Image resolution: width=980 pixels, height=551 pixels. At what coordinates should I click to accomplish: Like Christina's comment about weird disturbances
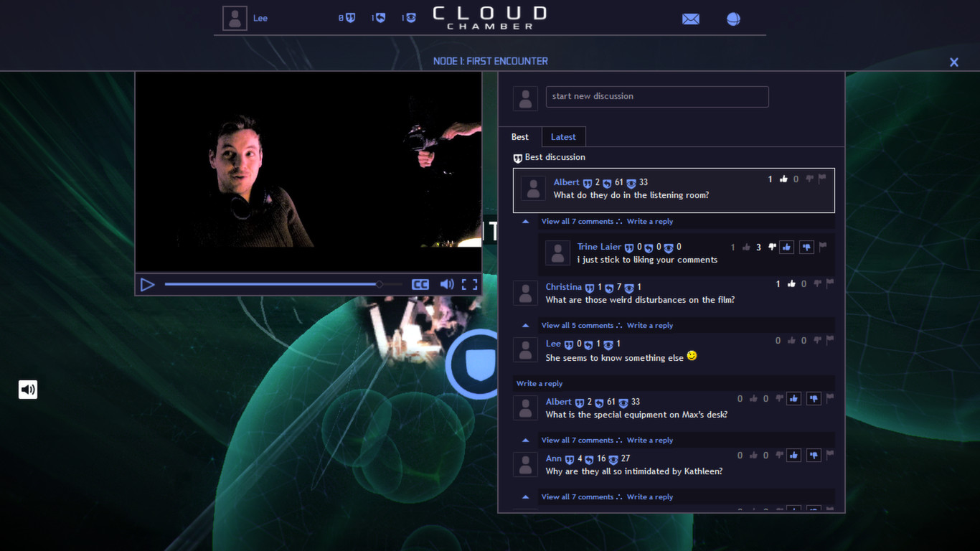pyautogui.click(x=791, y=283)
